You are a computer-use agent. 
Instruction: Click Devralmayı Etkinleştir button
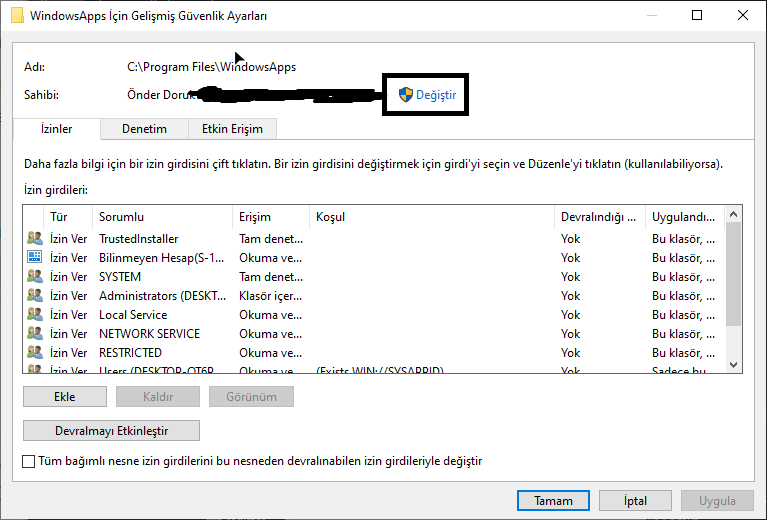pyautogui.click(x=112, y=430)
